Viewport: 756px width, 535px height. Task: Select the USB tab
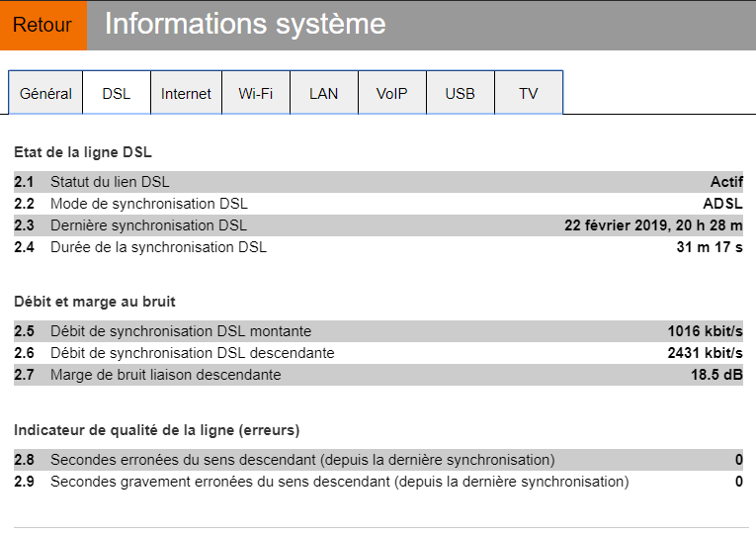pyautogui.click(x=460, y=94)
